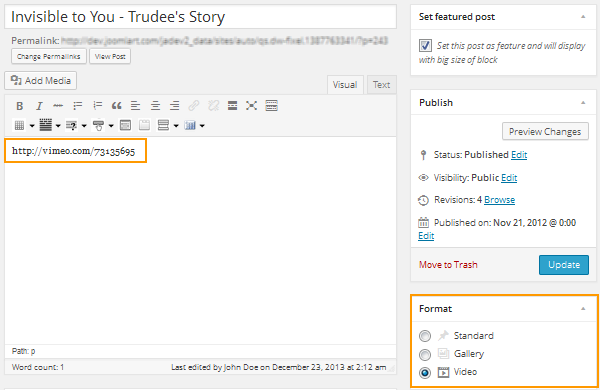Edit the post Visibility
Screen dimensions: 600x390
(509, 178)
